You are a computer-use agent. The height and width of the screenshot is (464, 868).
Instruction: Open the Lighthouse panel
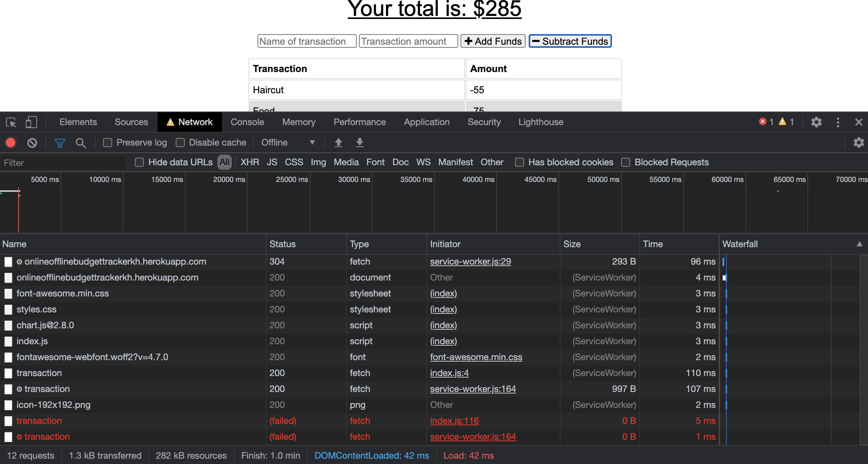click(x=540, y=122)
